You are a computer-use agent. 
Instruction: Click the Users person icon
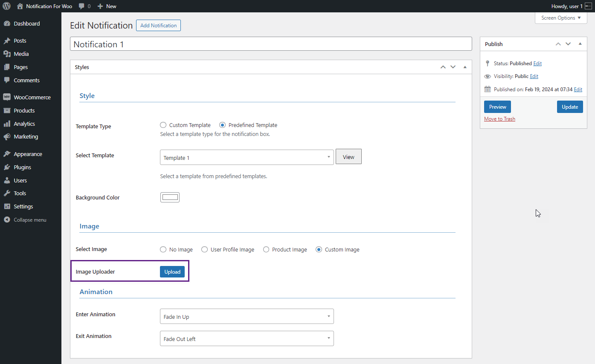coord(7,180)
